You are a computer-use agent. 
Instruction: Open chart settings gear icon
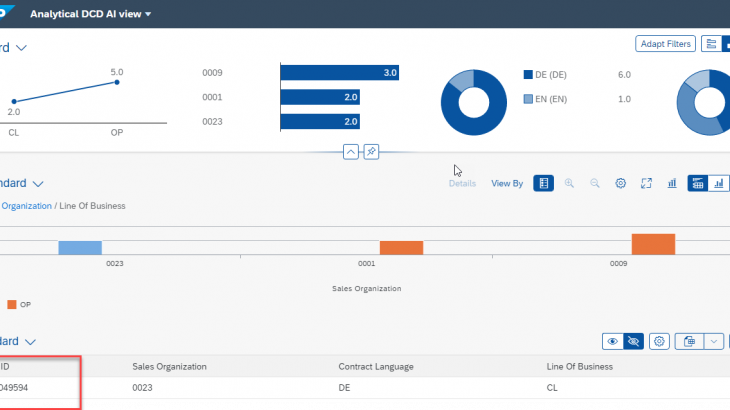coord(621,184)
